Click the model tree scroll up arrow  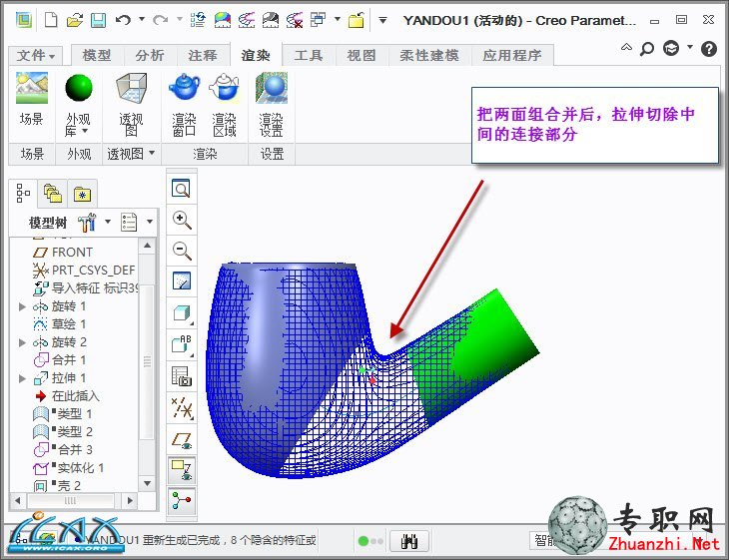[x=148, y=246]
